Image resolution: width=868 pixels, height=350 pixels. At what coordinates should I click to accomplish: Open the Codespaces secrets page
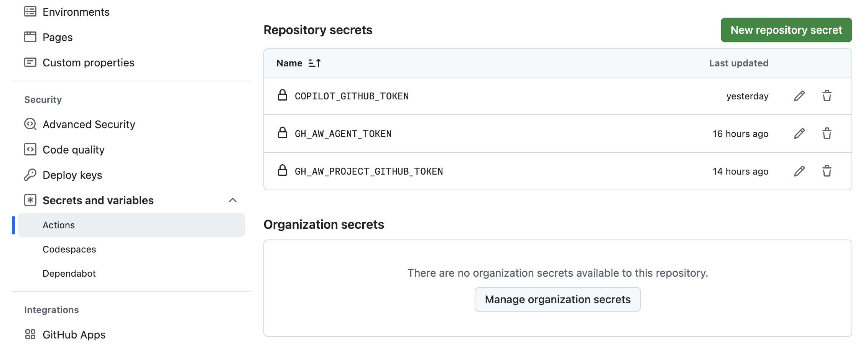(69, 249)
